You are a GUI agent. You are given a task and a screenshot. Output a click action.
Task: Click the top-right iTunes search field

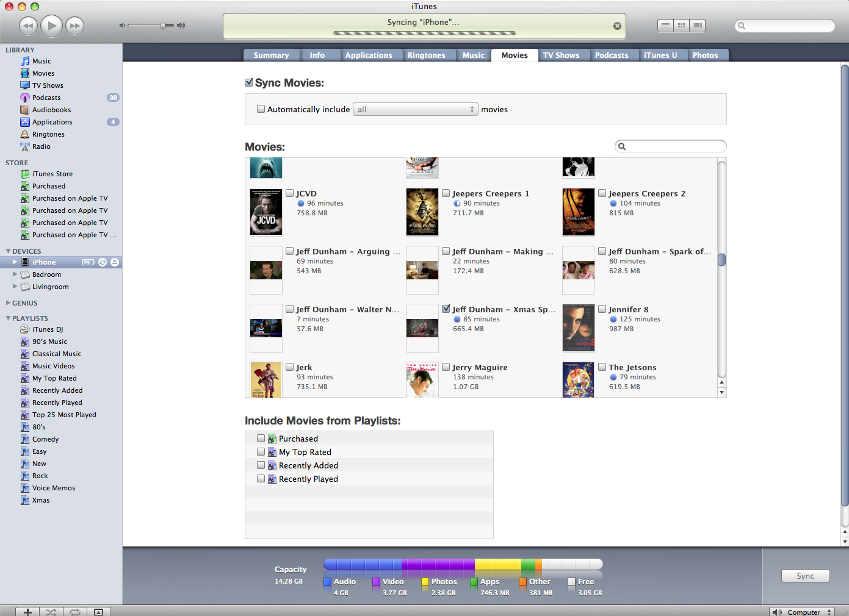785,26
